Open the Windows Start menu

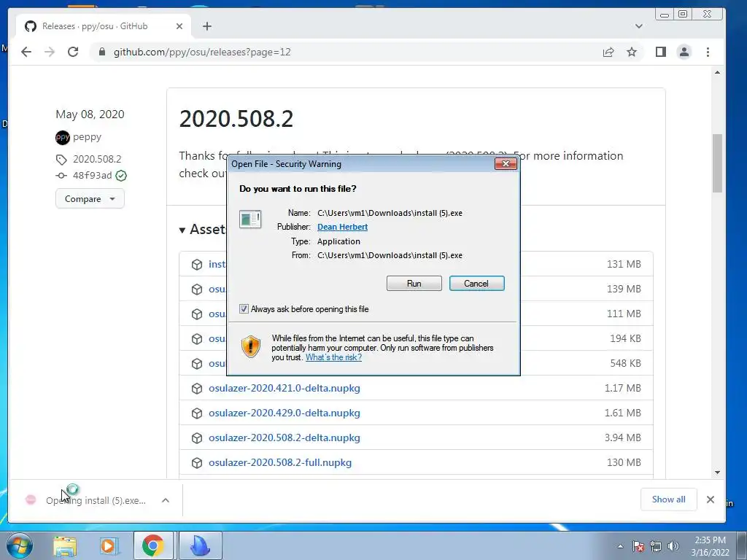pyautogui.click(x=20, y=545)
